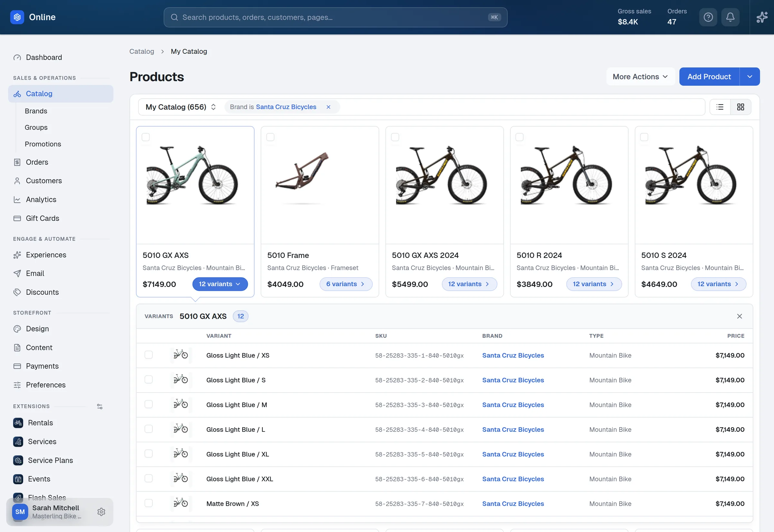Image resolution: width=774 pixels, height=532 pixels.
Task: Open Extensions manage sliders icon
Action: (100, 406)
